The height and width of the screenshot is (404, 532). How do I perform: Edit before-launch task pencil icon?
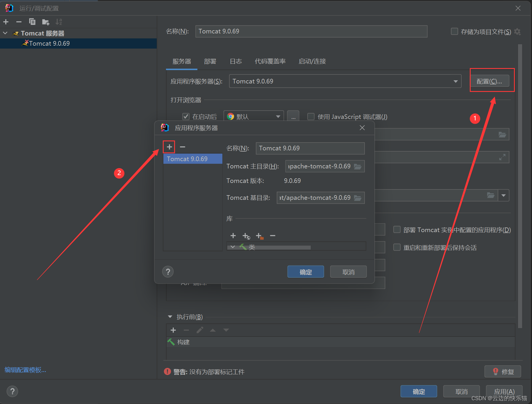tap(200, 330)
